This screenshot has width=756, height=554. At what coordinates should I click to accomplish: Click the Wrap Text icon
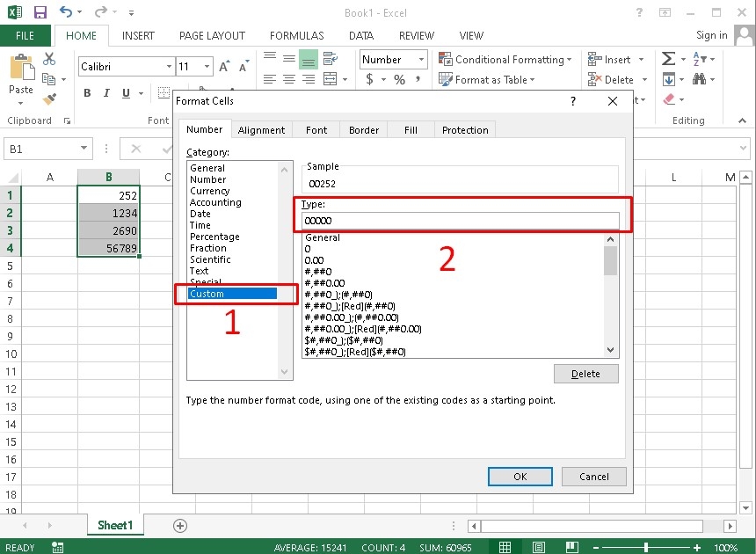tap(331, 59)
